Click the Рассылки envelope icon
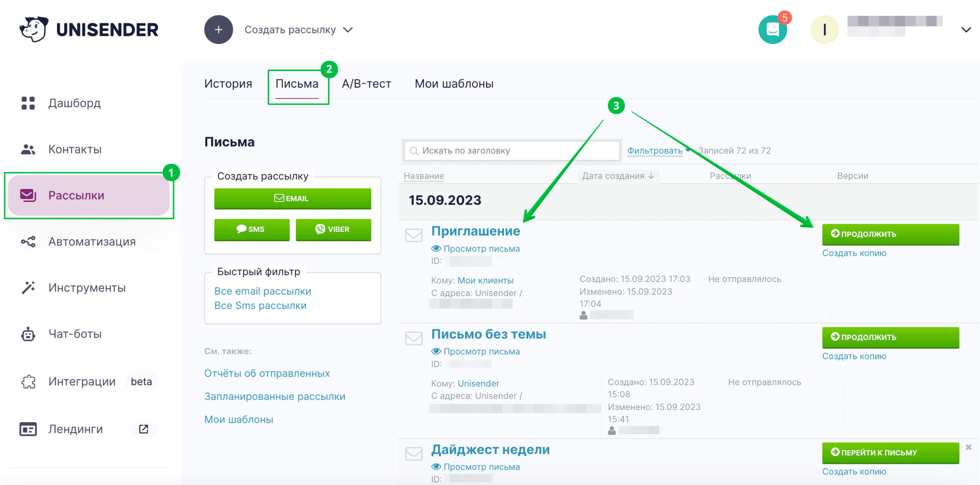The image size is (980, 485). click(x=28, y=195)
